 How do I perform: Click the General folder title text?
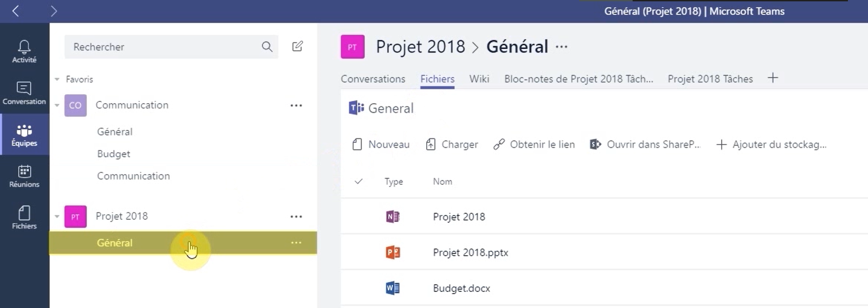click(x=391, y=108)
